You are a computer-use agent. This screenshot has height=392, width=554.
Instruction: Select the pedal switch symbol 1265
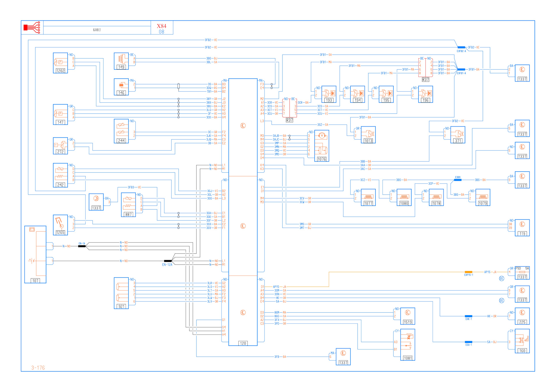click(60, 224)
